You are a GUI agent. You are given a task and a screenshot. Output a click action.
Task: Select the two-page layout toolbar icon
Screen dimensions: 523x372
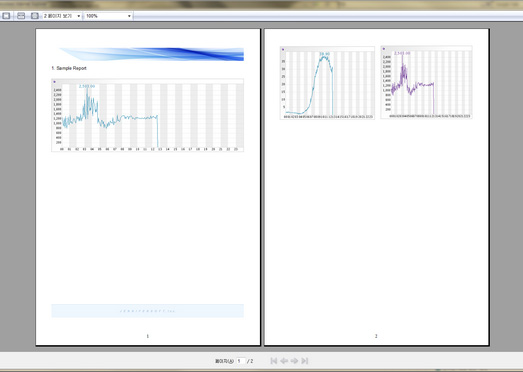click(21, 16)
